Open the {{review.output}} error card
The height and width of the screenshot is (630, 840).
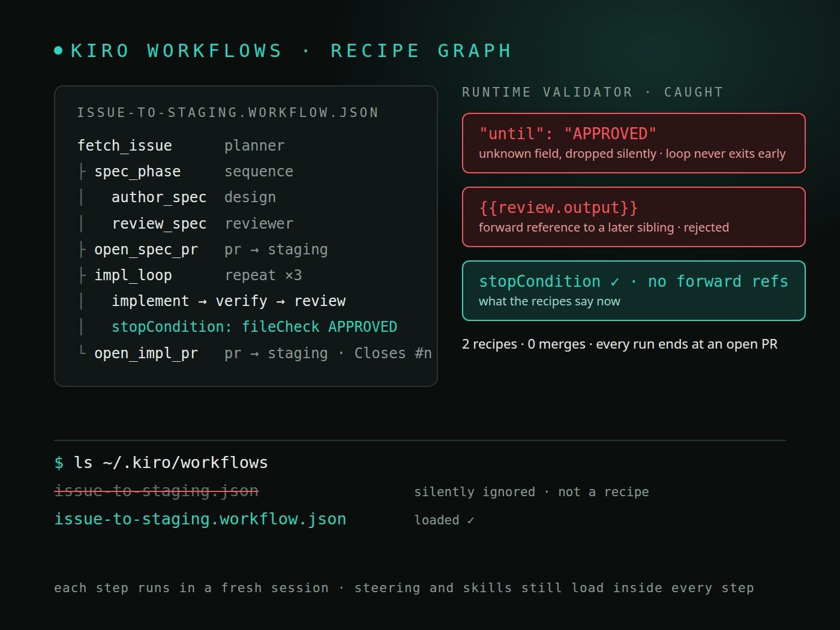coord(634,217)
